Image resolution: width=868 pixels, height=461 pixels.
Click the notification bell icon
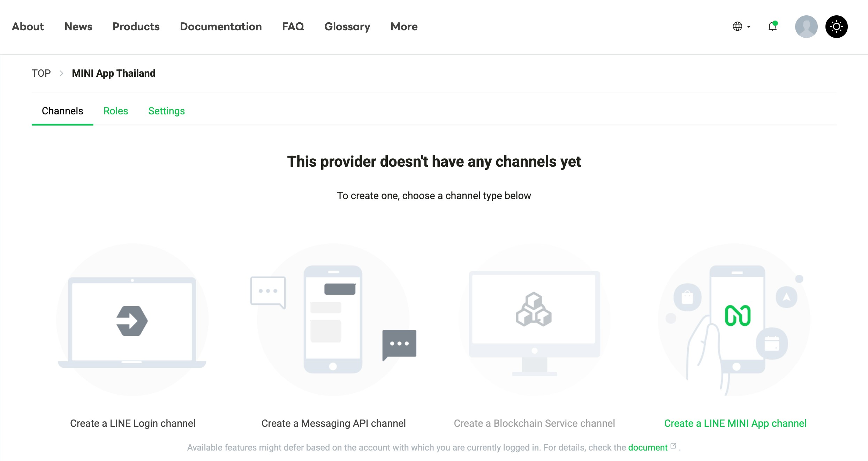tap(772, 27)
